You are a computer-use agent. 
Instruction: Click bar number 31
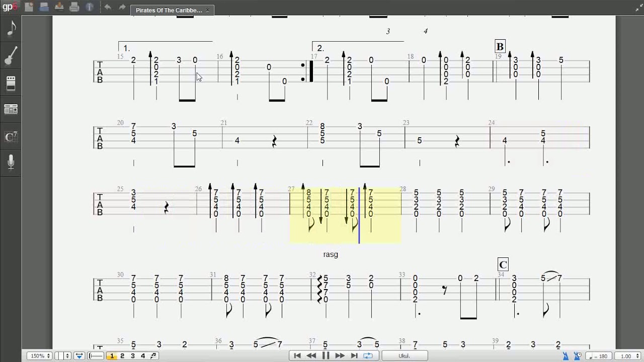(213, 275)
